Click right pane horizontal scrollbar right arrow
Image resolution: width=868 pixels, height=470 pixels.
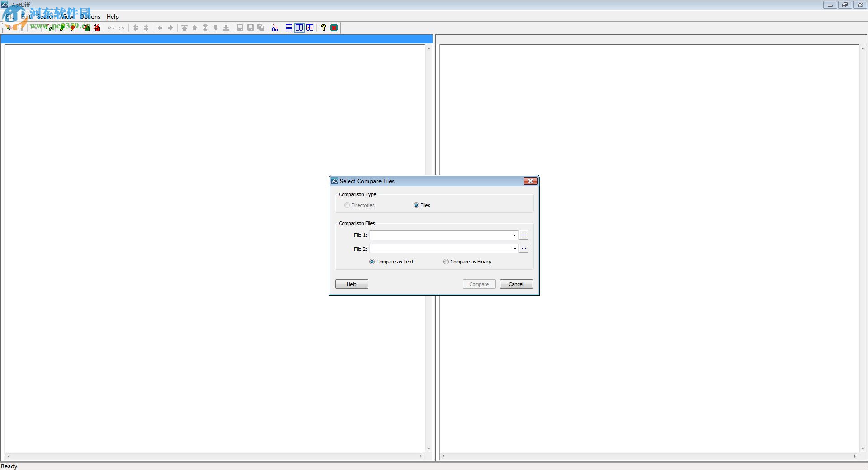click(x=855, y=456)
